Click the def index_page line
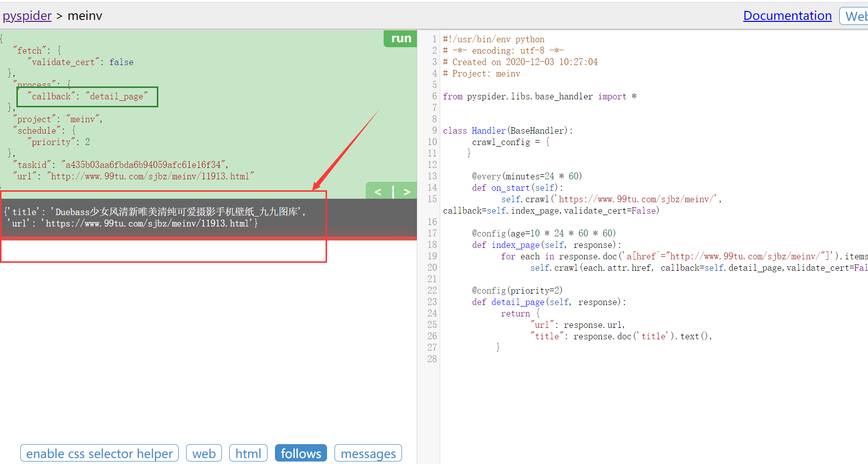The height and width of the screenshot is (464, 868). click(546, 245)
